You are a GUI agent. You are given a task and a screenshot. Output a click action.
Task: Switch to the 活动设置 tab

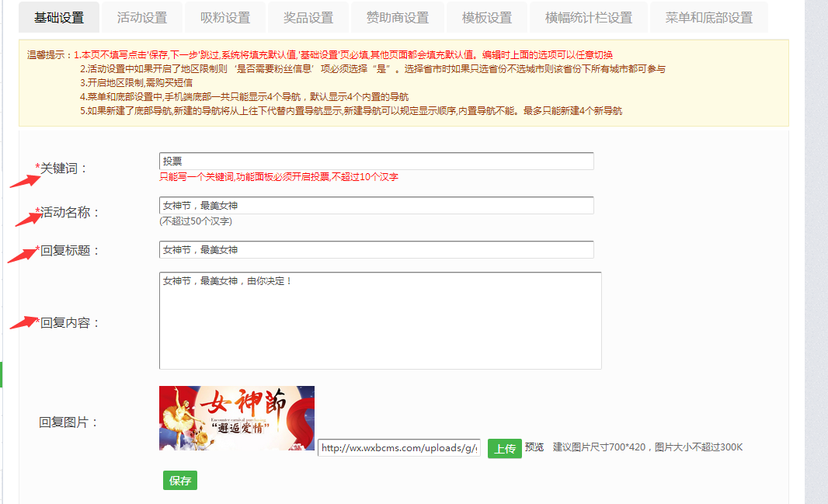point(141,16)
